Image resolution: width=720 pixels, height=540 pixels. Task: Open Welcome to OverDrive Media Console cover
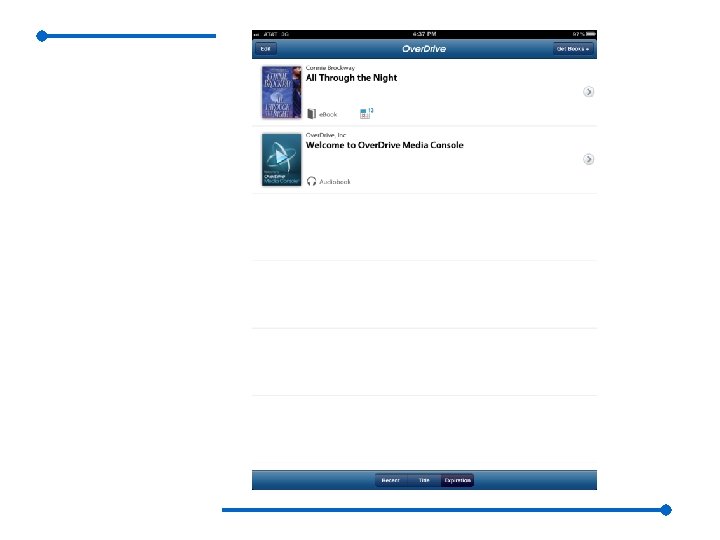pyautogui.click(x=281, y=160)
